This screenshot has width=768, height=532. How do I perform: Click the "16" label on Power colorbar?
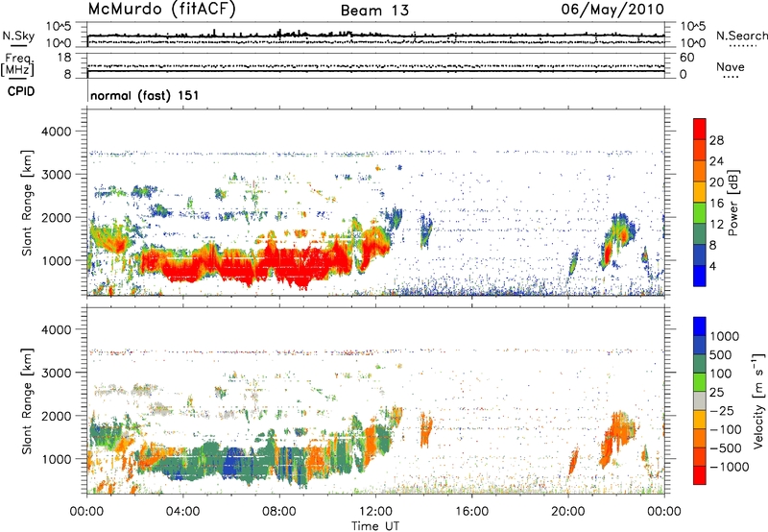pyautogui.click(x=716, y=203)
